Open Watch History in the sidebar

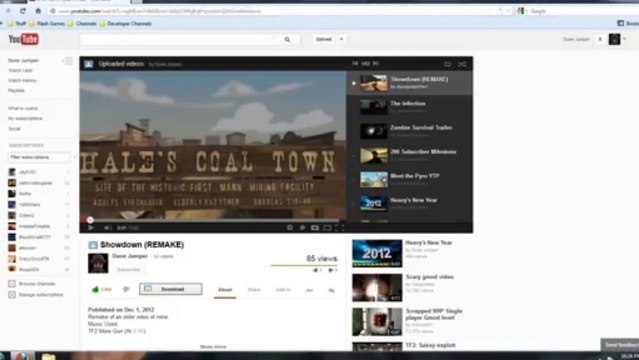22,80
